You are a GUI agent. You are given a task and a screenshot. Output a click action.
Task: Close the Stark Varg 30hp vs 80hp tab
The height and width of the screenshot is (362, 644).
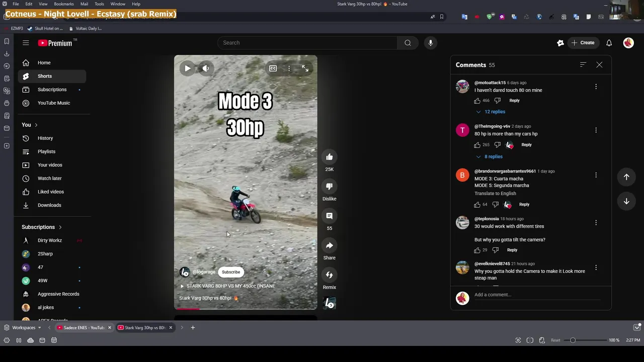[x=171, y=328]
